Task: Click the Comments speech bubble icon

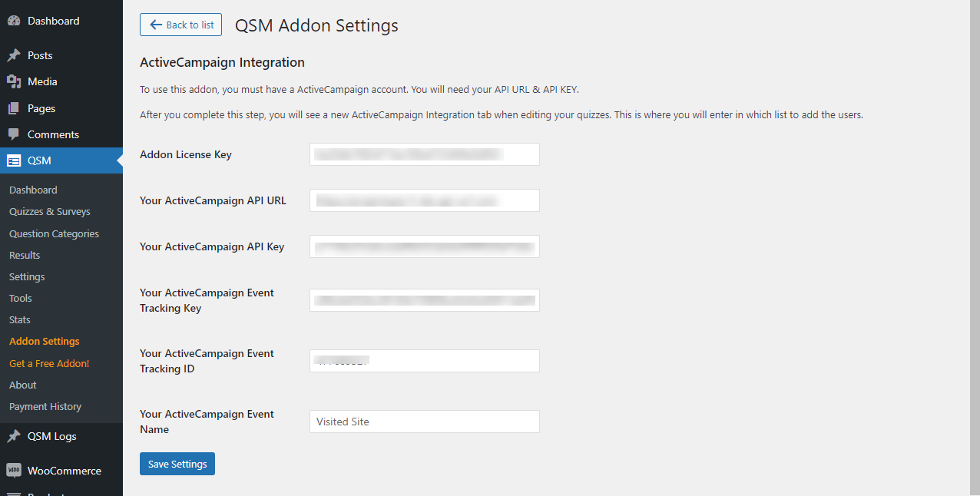Action: coord(14,134)
